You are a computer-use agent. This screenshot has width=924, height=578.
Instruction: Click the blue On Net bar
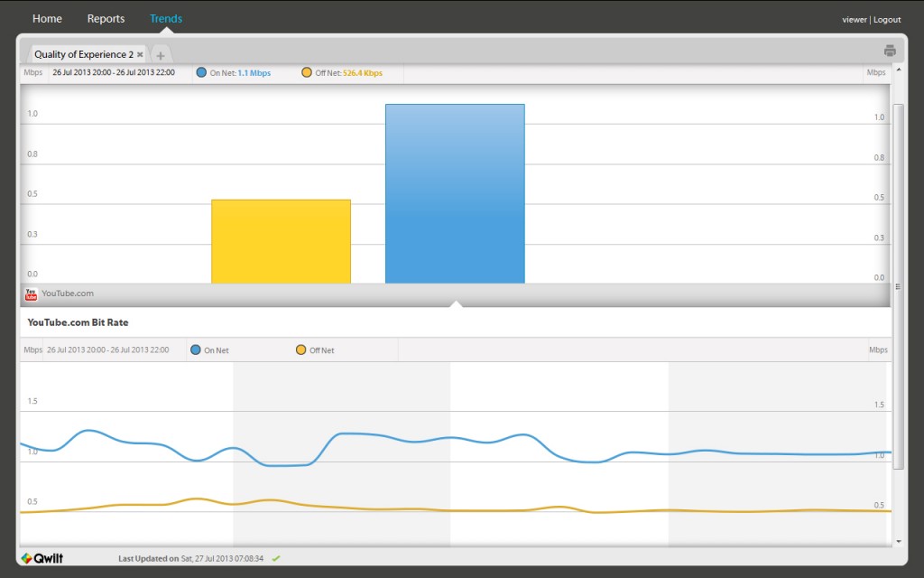pos(455,194)
